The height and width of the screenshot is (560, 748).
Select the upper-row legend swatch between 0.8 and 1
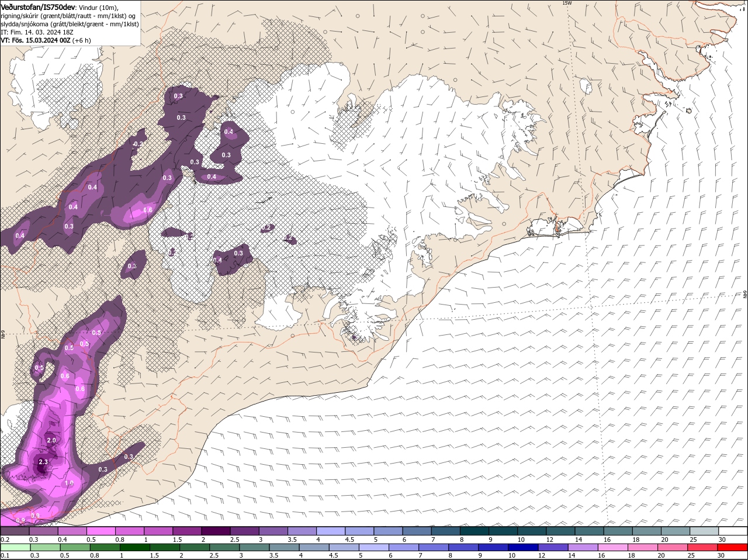pos(129,531)
